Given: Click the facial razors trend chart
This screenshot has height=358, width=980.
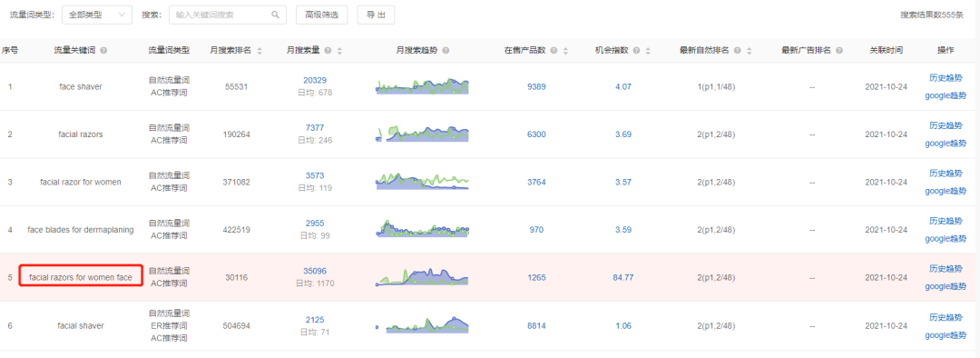Looking at the screenshot, I should click(x=422, y=134).
